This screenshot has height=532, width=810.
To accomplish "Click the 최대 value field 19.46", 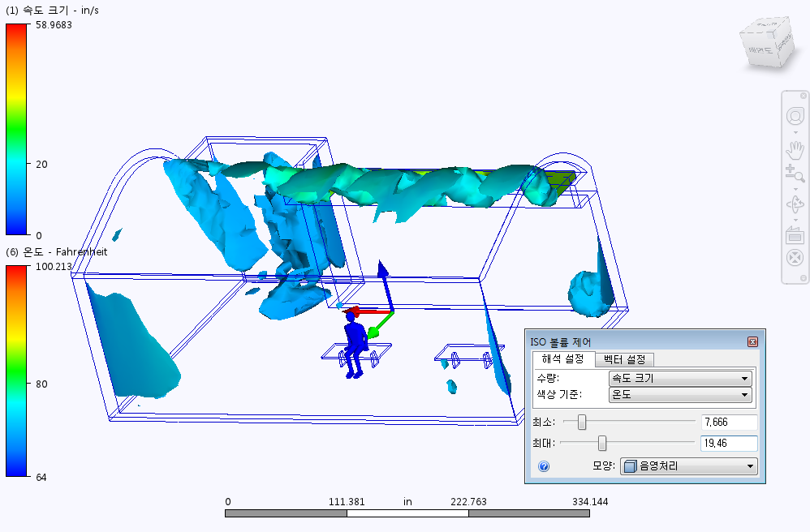I will 729,444.
